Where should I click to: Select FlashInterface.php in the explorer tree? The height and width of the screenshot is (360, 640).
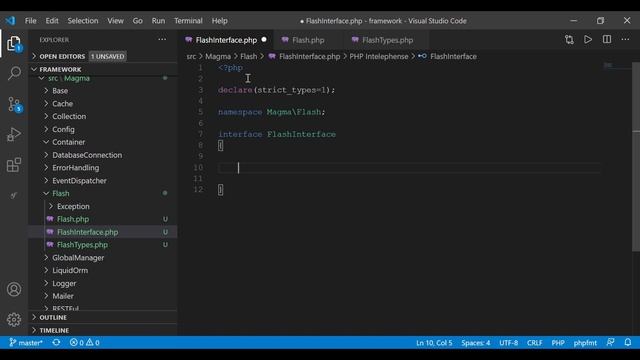(x=102, y=232)
